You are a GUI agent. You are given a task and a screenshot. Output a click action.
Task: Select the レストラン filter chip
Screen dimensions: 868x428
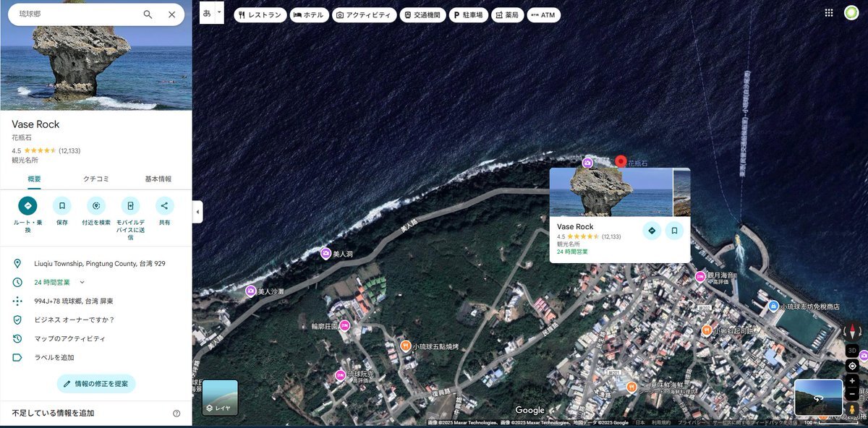pyautogui.click(x=260, y=14)
